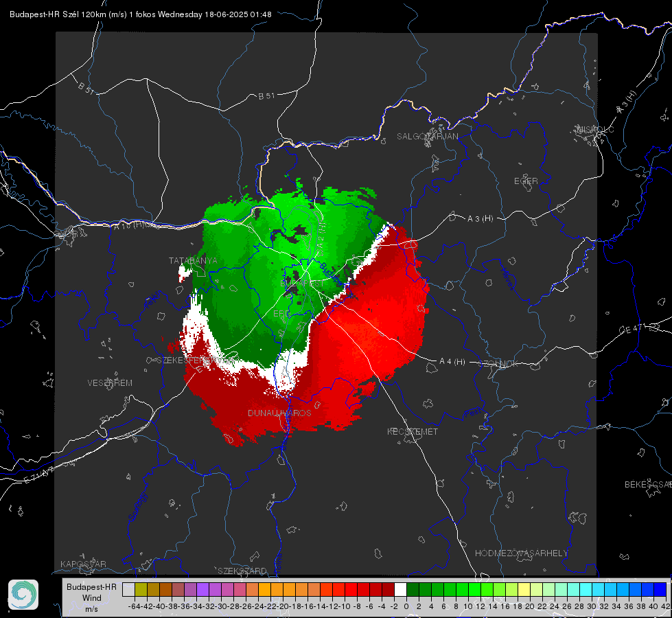Viewport: 672px width, 618px height.
Task: Click the DUNAUJVAROS city label
Action: click(x=279, y=413)
